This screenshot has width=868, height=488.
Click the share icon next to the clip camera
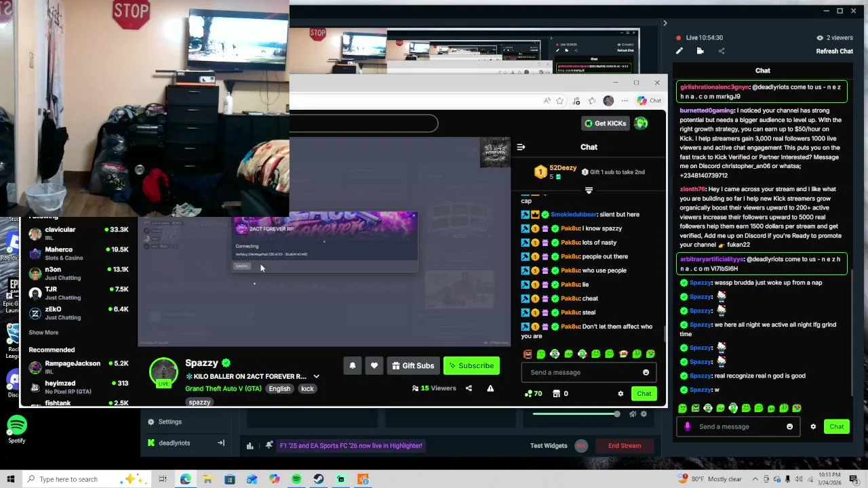(x=722, y=51)
